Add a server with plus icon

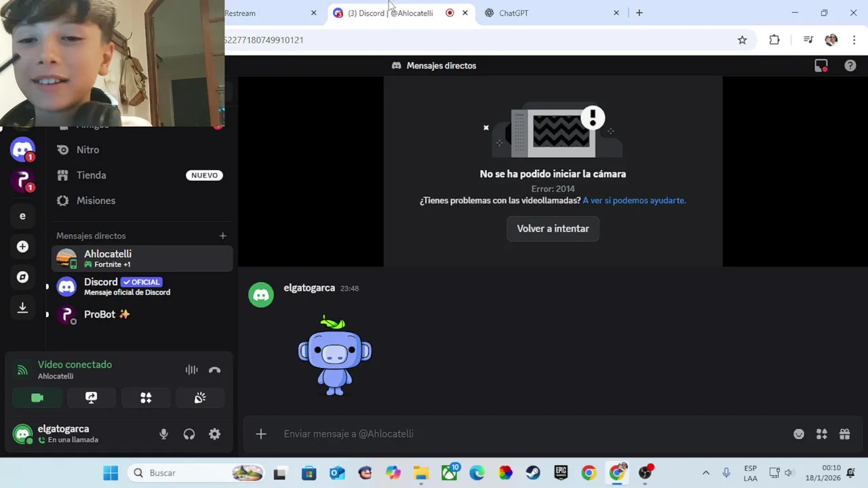tap(22, 247)
